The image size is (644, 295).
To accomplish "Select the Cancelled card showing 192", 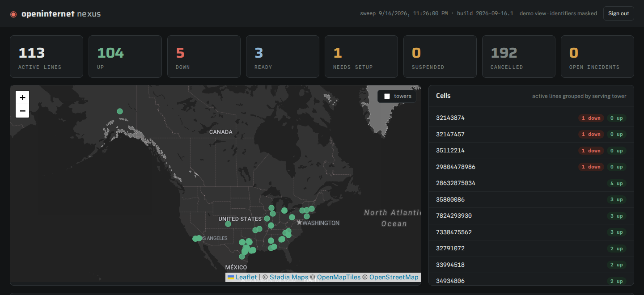I will [x=519, y=56].
